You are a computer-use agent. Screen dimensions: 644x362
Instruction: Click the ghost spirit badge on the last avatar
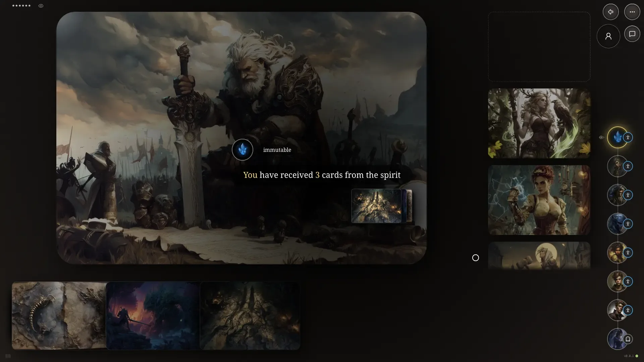click(x=628, y=339)
